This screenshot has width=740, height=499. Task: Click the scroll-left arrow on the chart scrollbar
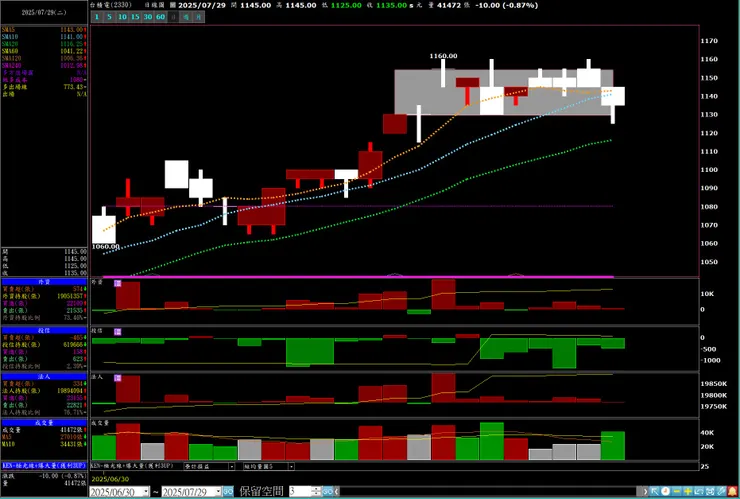pyautogui.click(x=336, y=491)
